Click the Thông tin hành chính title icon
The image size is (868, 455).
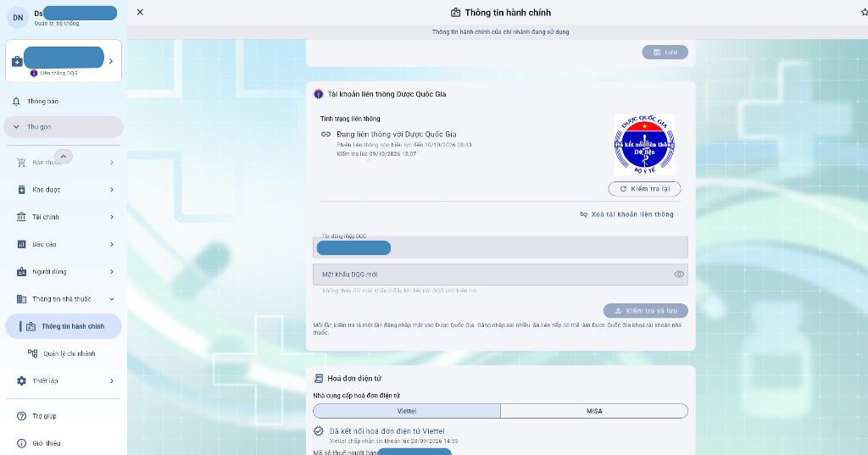click(x=455, y=12)
